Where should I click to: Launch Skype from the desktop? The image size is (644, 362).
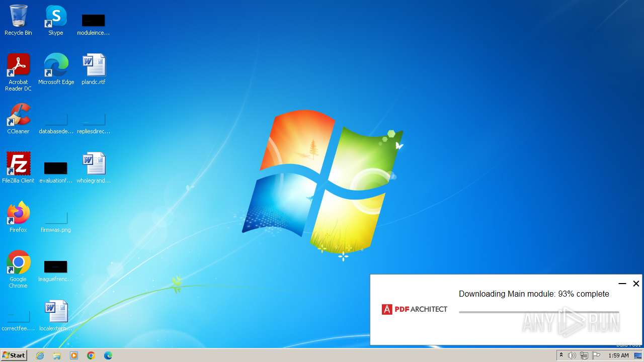[x=56, y=20]
